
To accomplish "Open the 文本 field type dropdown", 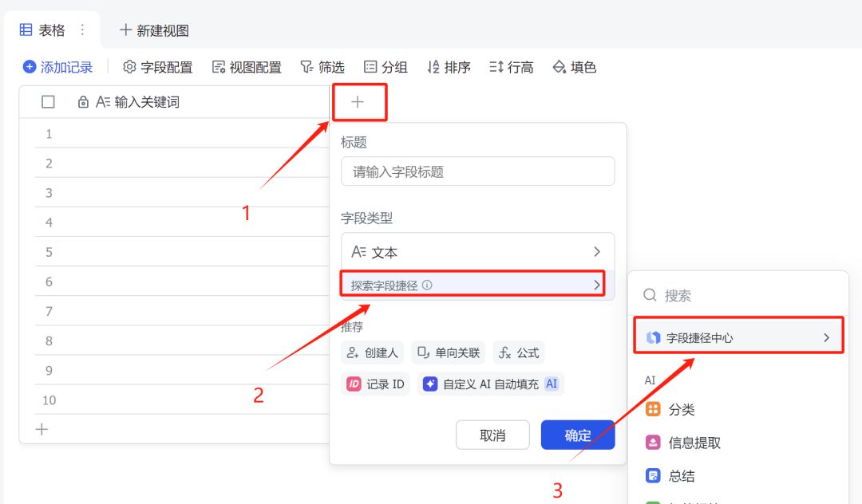I will pos(477,251).
